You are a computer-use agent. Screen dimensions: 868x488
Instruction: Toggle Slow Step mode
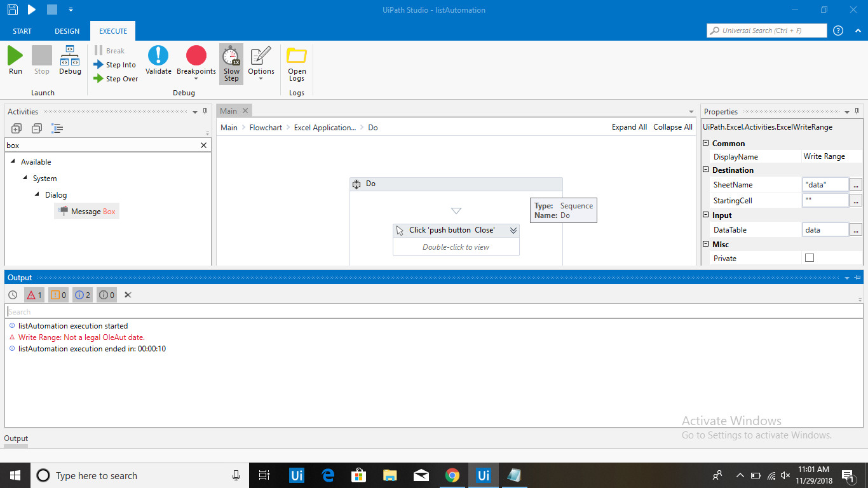(x=231, y=64)
